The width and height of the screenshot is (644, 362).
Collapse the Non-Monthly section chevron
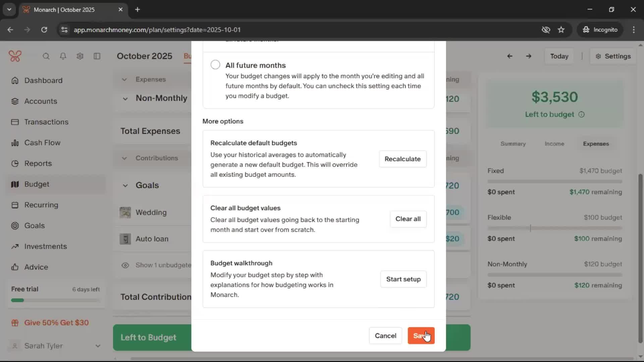pos(125,99)
